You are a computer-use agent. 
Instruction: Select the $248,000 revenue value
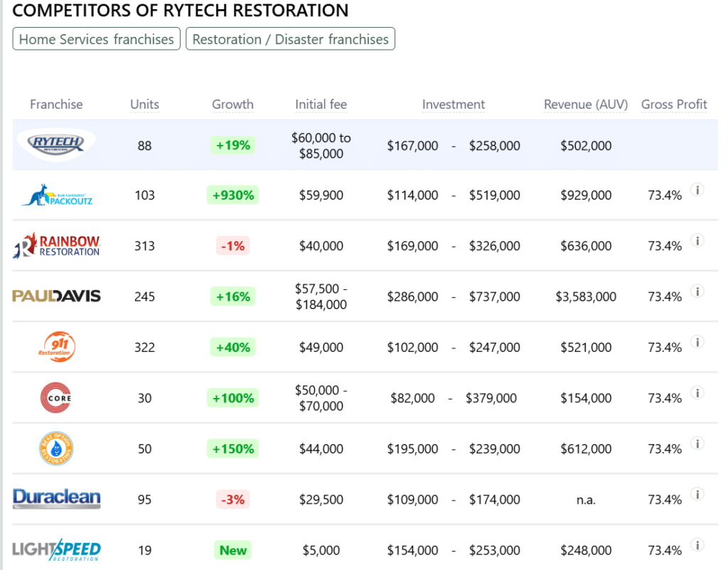pyautogui.click(x=586, y=550)
